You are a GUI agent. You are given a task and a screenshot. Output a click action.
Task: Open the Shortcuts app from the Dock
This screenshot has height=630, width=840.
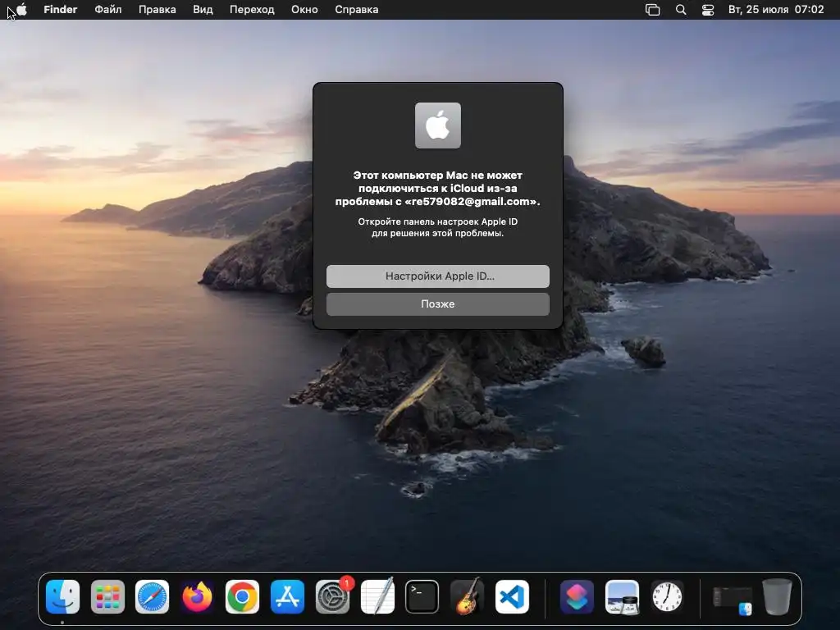[577, 596]
